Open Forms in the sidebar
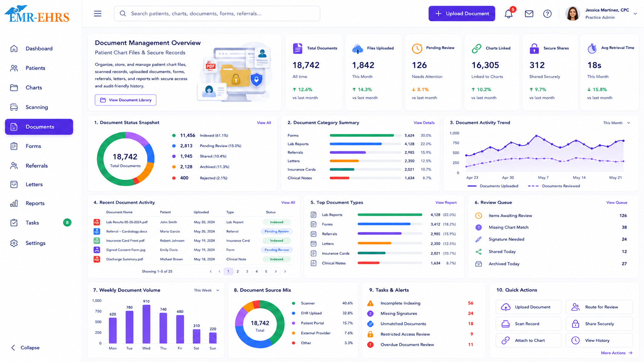Image resolution: width=644 pixels, height=362 pixels. [x=39, y=146]
